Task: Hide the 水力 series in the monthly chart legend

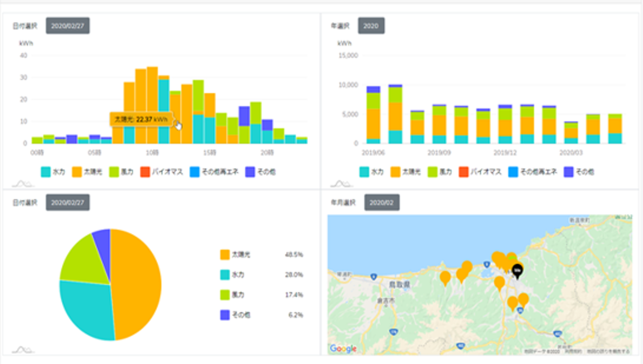Action: coord(372,172)
